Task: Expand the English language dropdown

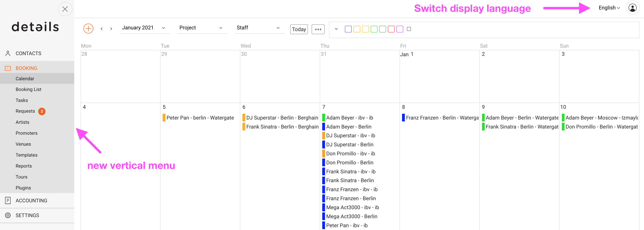Action: click(x=609, y=8)
